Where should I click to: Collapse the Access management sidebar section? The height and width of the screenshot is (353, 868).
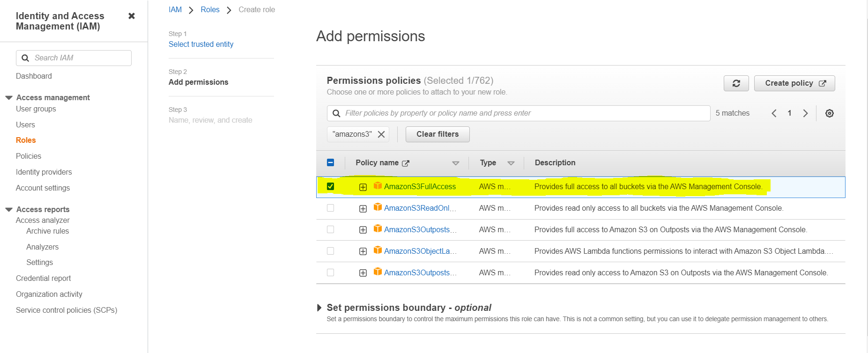pos(8,97)
